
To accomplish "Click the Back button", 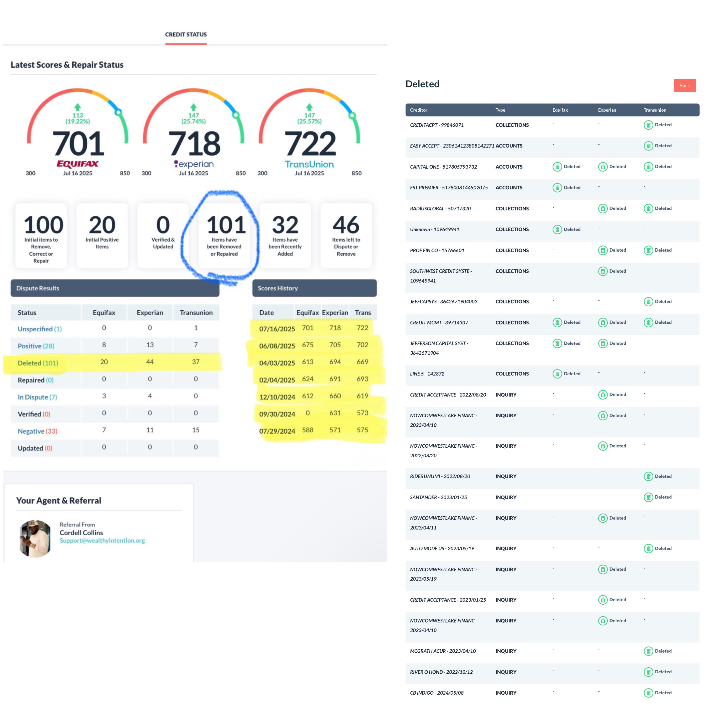I will pos(684,86).
